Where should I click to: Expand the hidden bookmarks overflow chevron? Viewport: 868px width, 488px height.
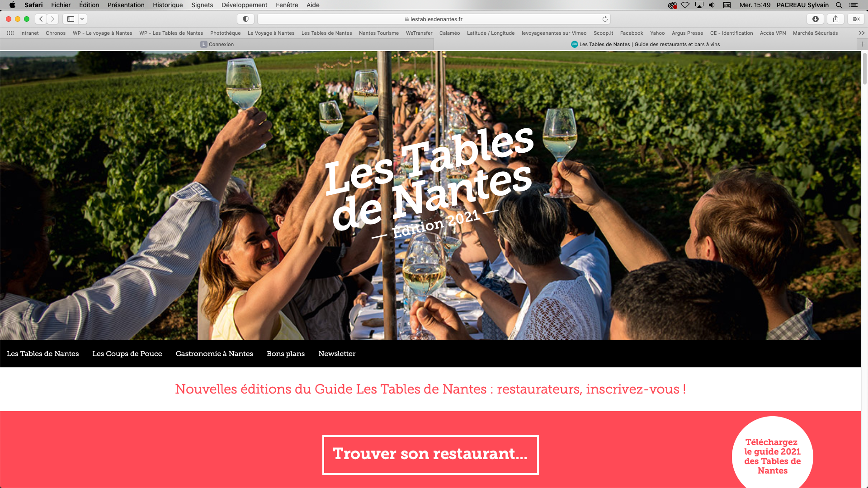861,33
